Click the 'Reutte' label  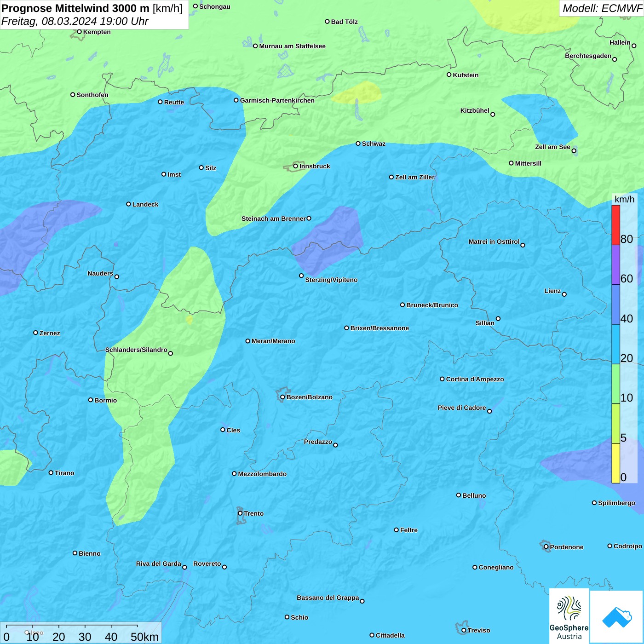pos(174,102)
